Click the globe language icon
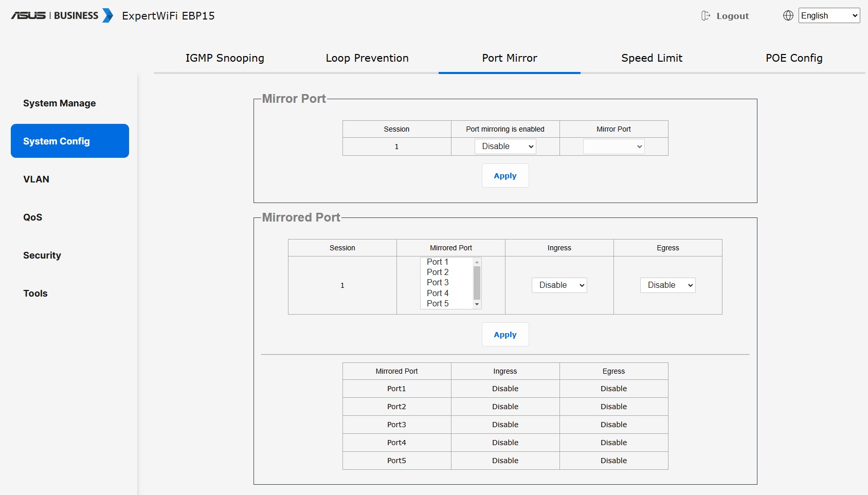 788,15
